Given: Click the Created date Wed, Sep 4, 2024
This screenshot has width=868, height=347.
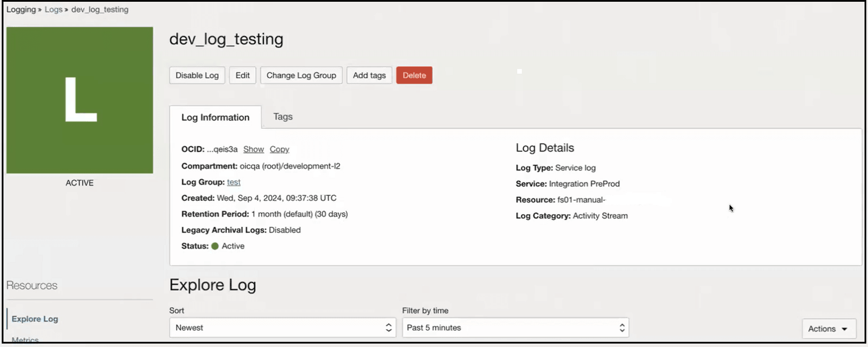Looking at the screenshot, I should [x=276, y=198].
